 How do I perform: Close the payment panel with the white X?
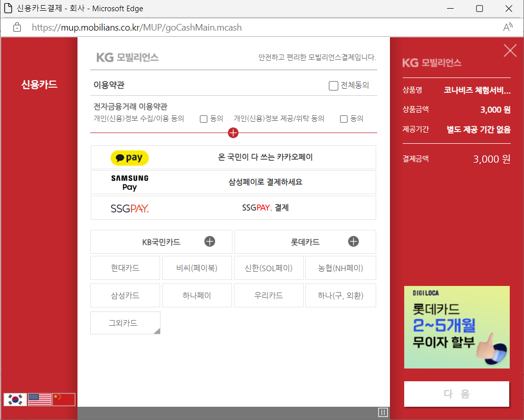click(x=510, y=51)
